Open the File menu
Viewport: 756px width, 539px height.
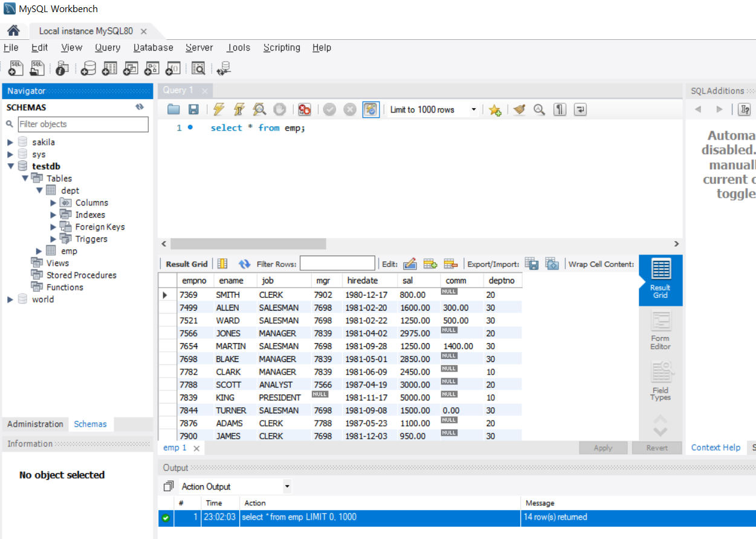[11, 48]
